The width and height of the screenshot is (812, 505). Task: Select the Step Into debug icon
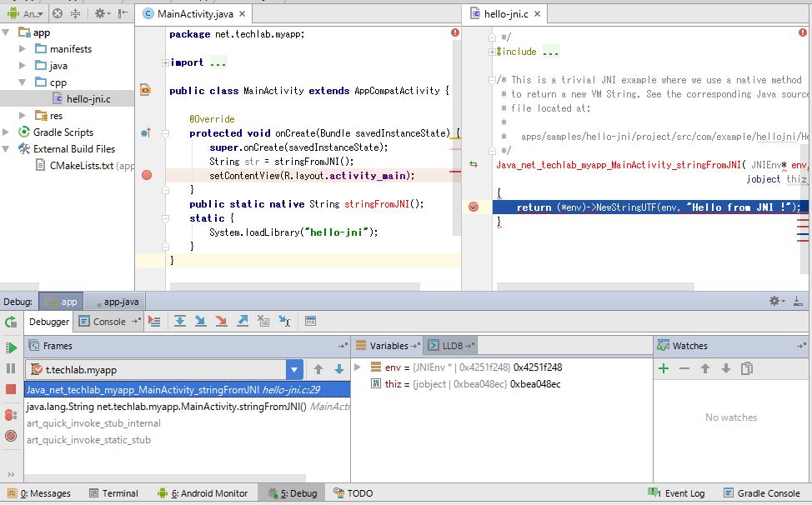tap(202, 322)
